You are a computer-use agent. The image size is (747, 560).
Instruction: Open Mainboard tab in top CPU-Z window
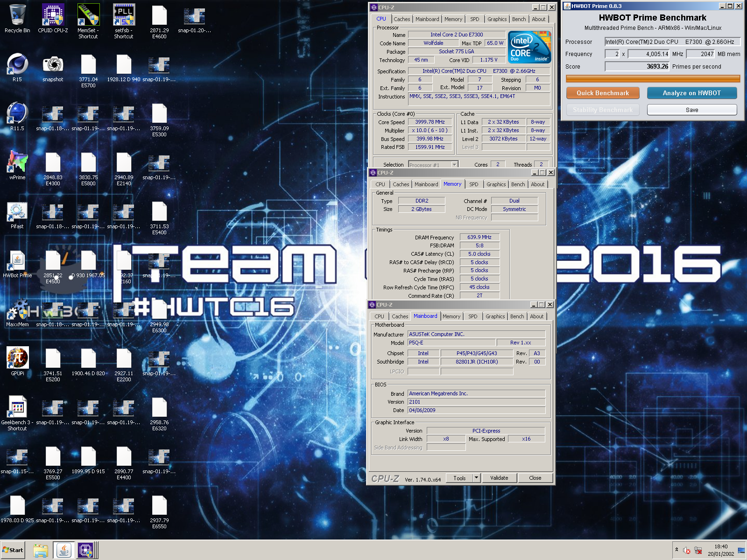[427, 19]
